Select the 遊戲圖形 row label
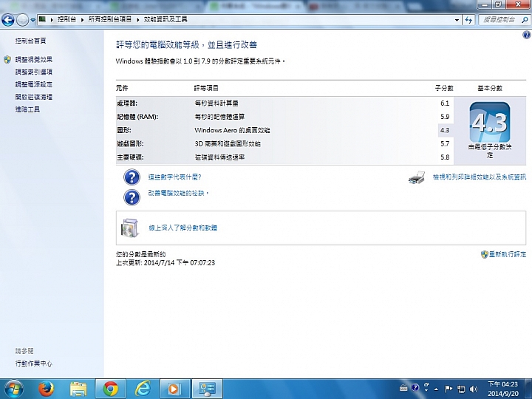The image size is (532, 399). point(130,144)
